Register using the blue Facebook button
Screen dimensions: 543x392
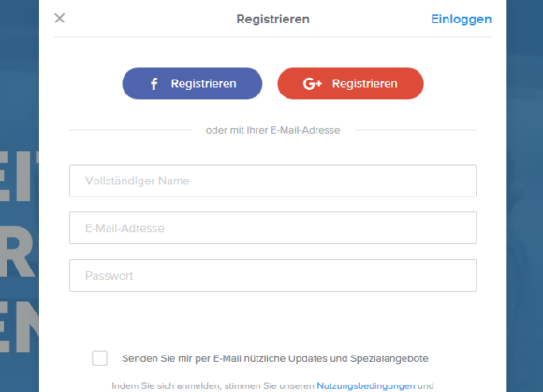pos(192,83)
